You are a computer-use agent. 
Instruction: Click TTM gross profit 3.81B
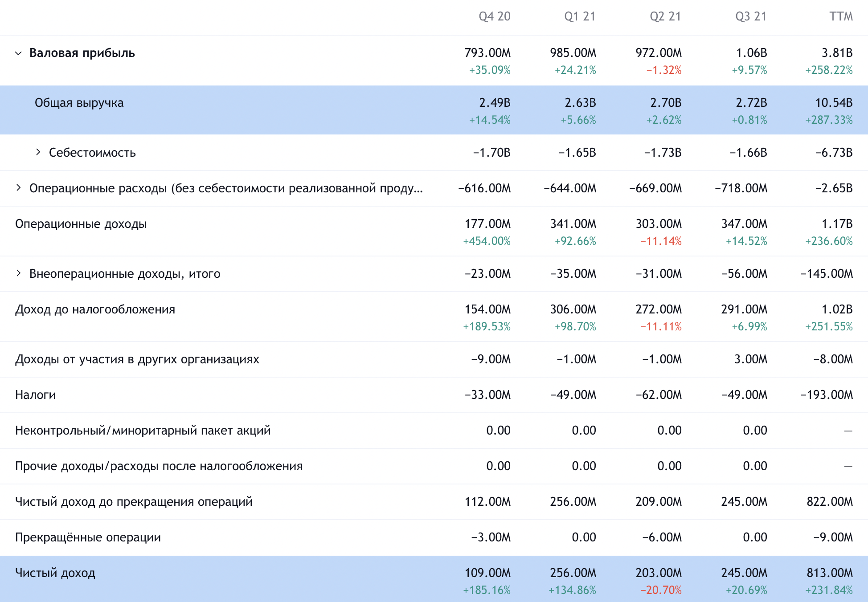click(837, 53)
